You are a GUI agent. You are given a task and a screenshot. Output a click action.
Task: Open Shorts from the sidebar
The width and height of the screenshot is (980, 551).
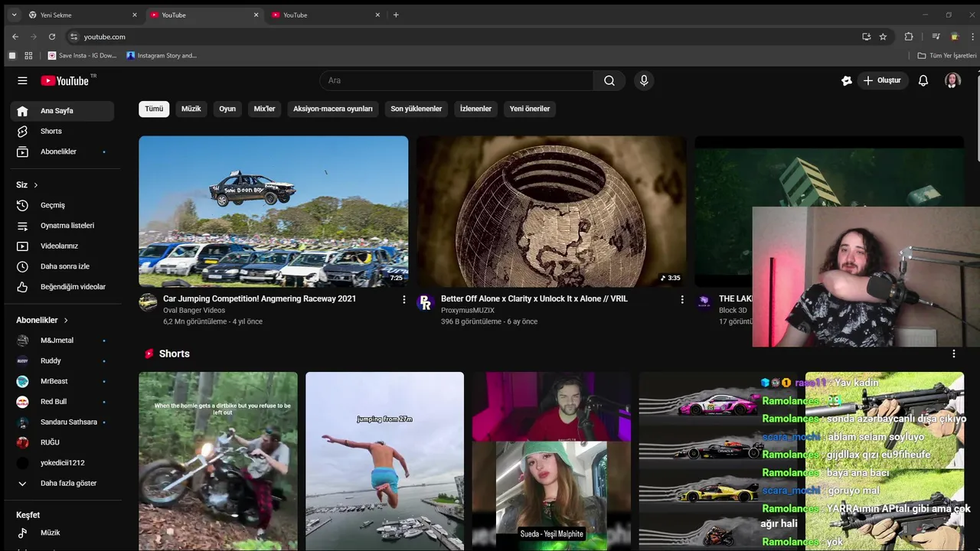62,132
